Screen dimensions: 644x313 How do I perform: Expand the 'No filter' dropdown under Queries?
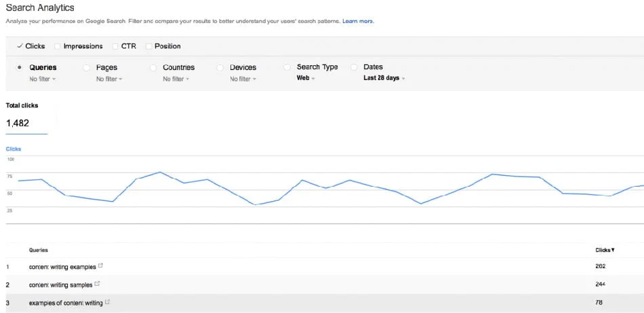click(x=43, y=79)
